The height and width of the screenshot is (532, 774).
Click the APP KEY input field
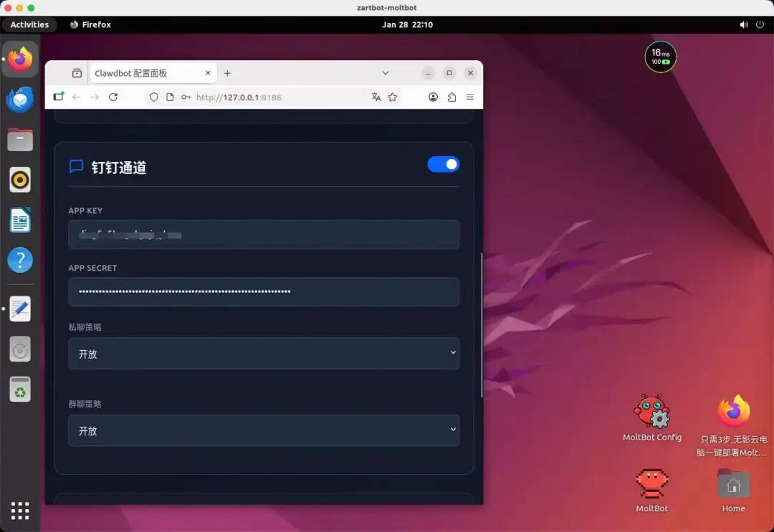(264, 234)
